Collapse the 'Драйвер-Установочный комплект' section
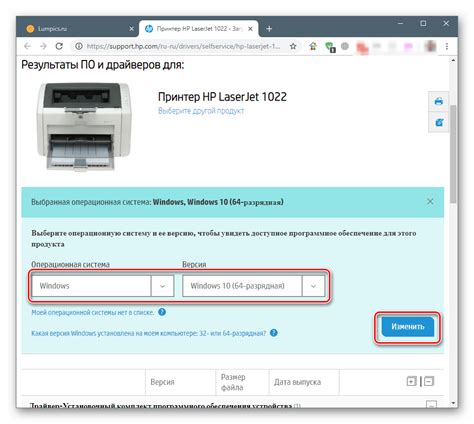This screenshot has height=424, width=474. (x=431, y=405)
